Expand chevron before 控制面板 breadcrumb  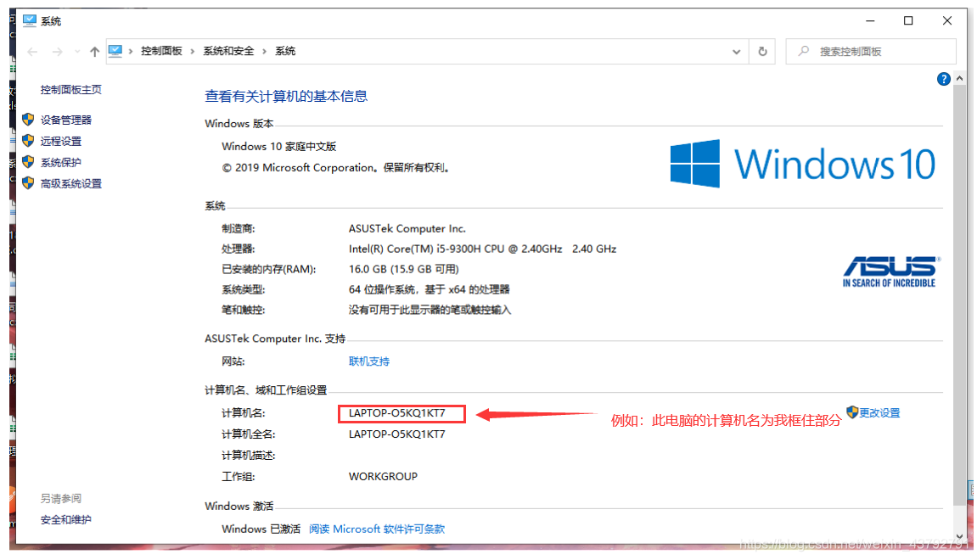(x=131, y=51)
